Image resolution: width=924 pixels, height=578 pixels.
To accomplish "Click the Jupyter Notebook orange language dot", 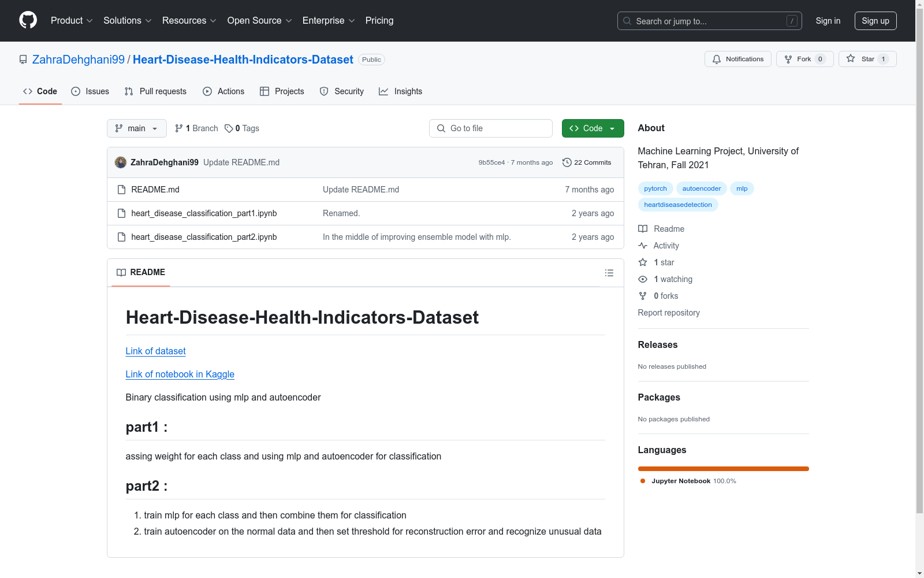I will (x=643, y=481).
